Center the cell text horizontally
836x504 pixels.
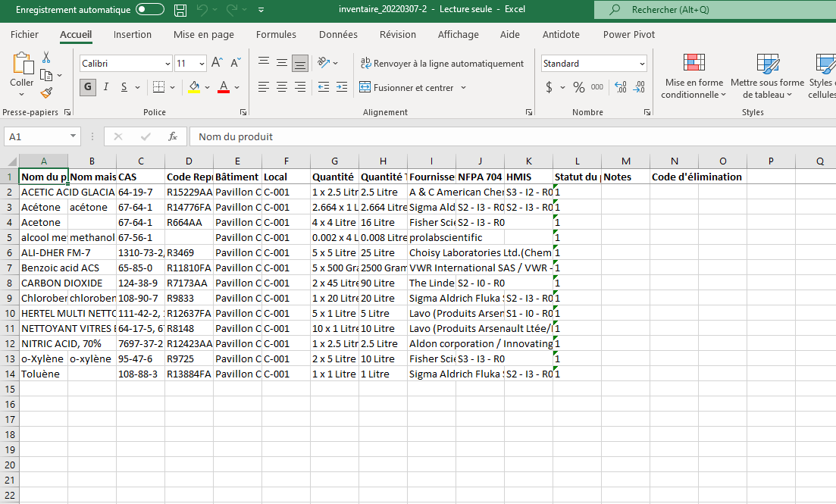tap(282, 87)
